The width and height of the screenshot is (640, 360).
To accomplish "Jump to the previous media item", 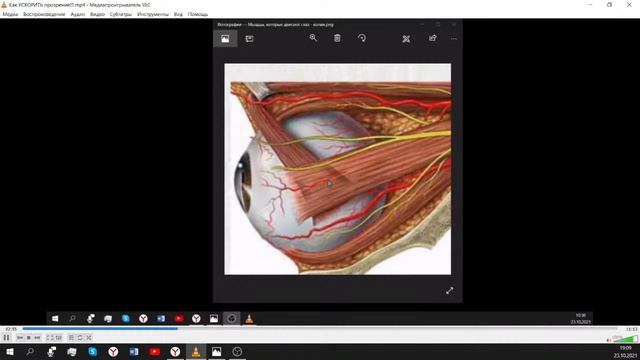I will click(20, 338).
